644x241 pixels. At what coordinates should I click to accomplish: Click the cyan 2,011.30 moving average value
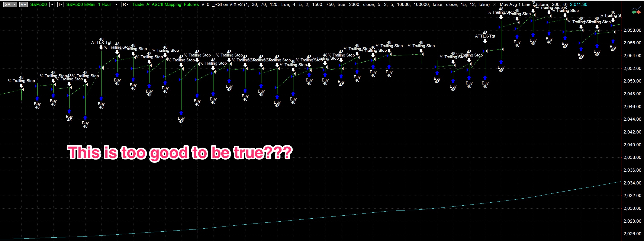pyautogui.click(x=579, y=4)
